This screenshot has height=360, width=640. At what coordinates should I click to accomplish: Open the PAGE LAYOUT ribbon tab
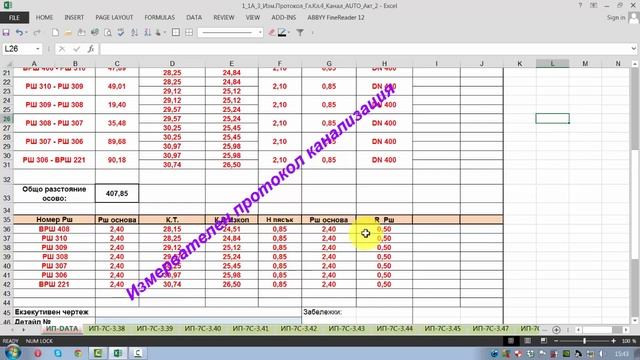pyautogui.click(x=114, y=18)
